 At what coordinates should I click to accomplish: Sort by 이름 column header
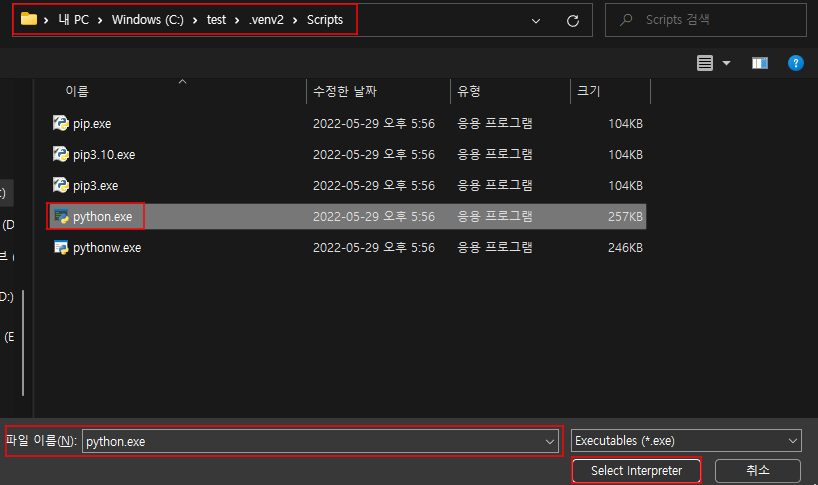pos(77,91)
